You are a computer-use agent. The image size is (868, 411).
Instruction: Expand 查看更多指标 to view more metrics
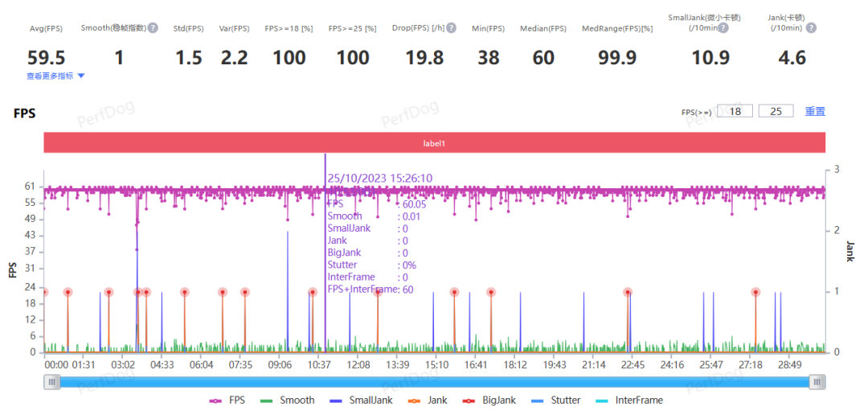pyautogui.click(x=55, y=76)
